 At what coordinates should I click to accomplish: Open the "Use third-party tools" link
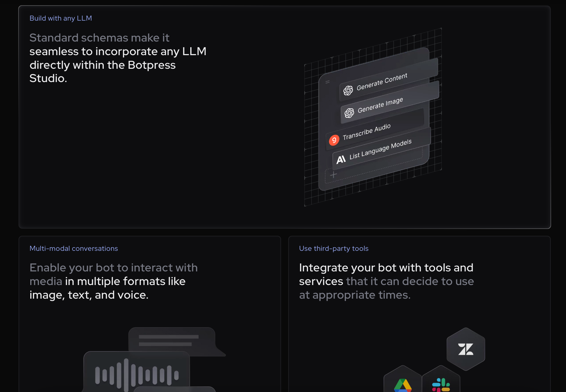(334, 248)
